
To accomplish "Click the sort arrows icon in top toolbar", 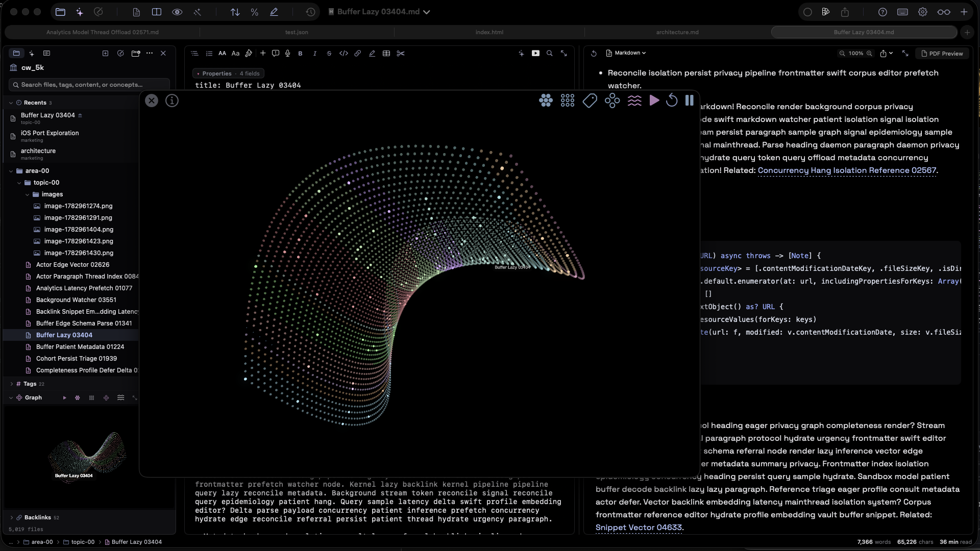I will (x=235, y=12).
